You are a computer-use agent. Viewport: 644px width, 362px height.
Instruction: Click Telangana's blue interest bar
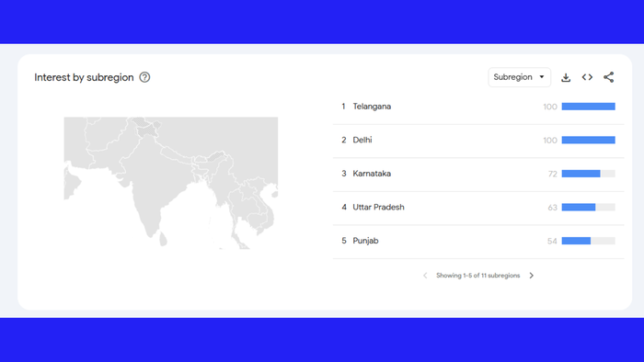click(x=588, y=107)
